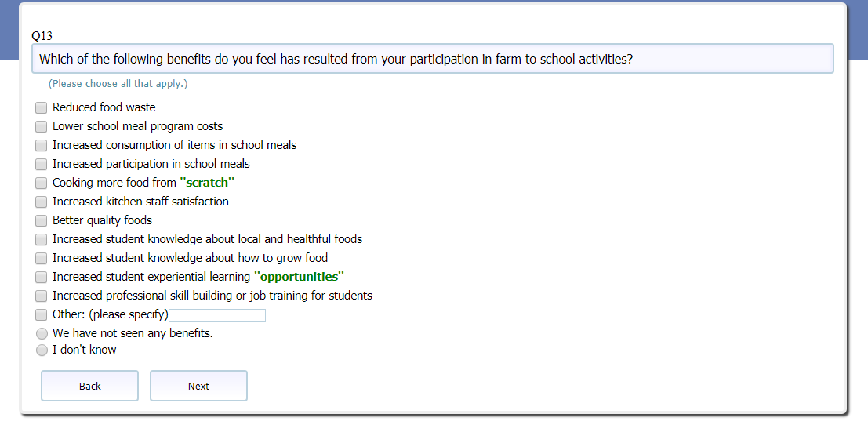The width and height of the screenshot is (868, 443).
Task: Go back with the Back button
Action: tap(89, 386)
